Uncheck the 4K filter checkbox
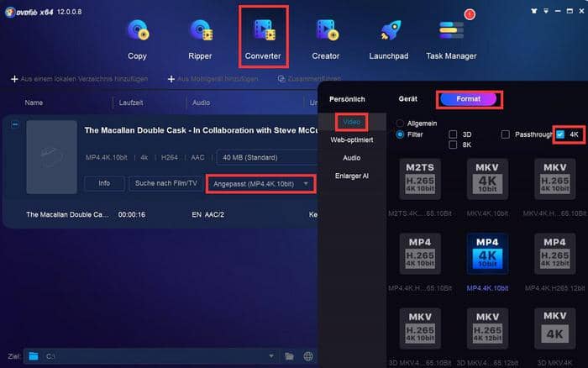588x368 pixels. [x=560, y=134]
